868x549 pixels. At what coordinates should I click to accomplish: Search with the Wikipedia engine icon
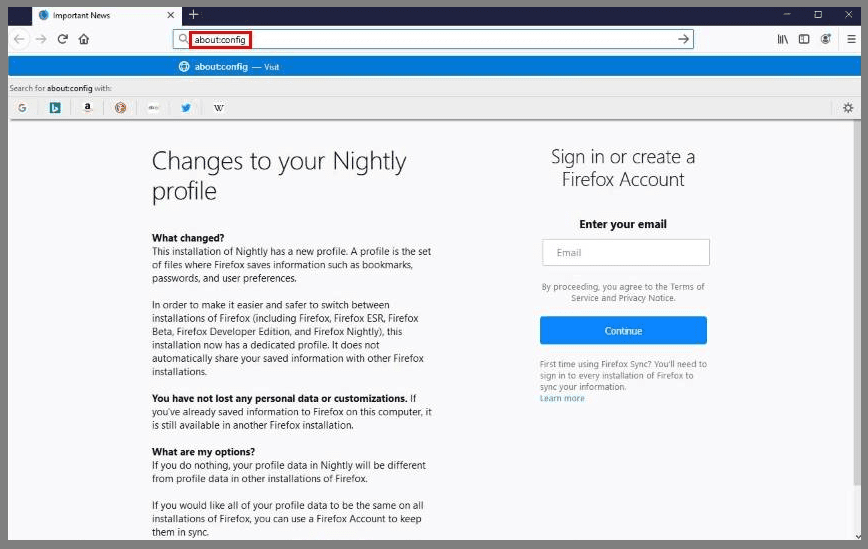click(218, 108)
